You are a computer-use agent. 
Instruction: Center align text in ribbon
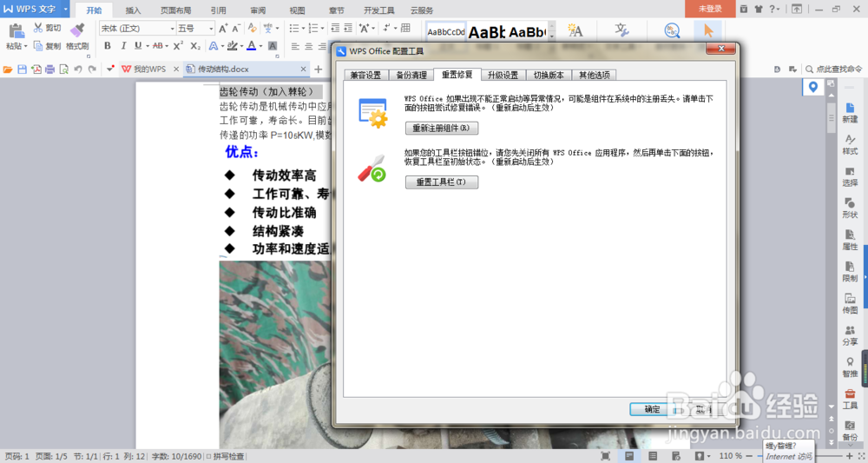309,47
